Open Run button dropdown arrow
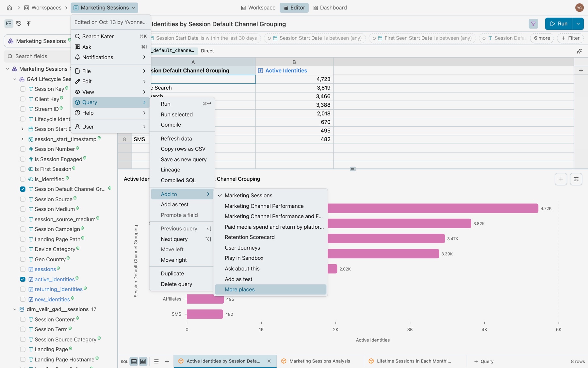The image size is (588, 368). point(578,24)
